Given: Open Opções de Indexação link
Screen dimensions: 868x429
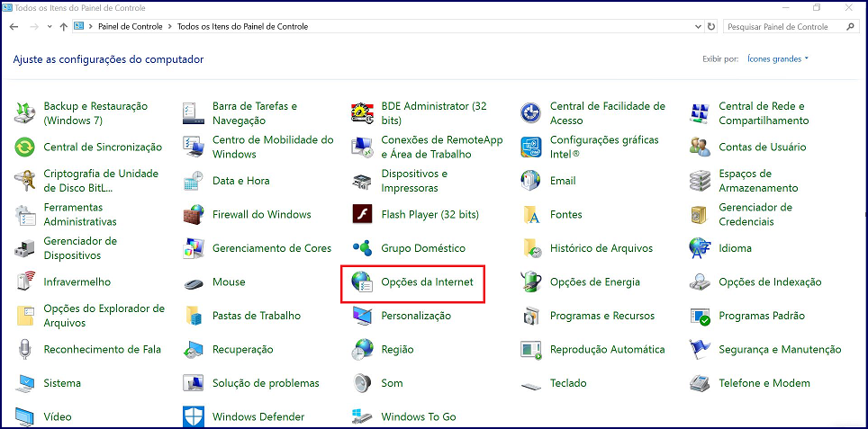Looking at the screenshot, I should pyautogui.click(x=770, y=282).
